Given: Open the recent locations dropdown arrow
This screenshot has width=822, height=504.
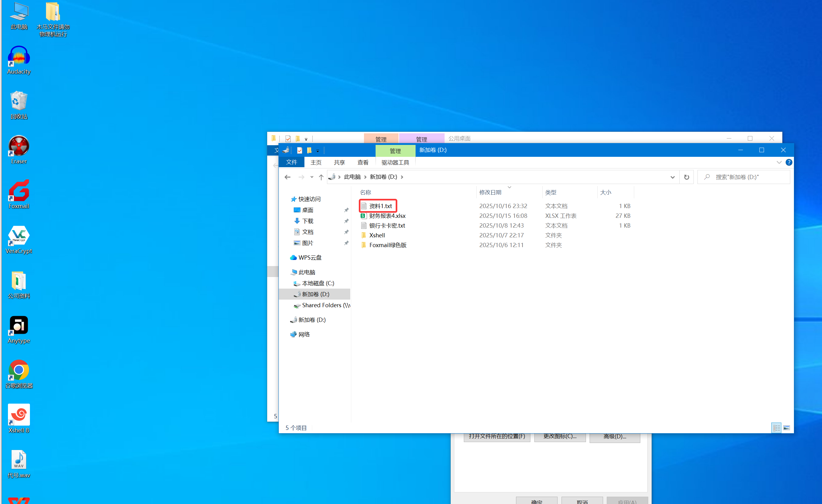Looking at the screenshot, I should coord(311,177).
